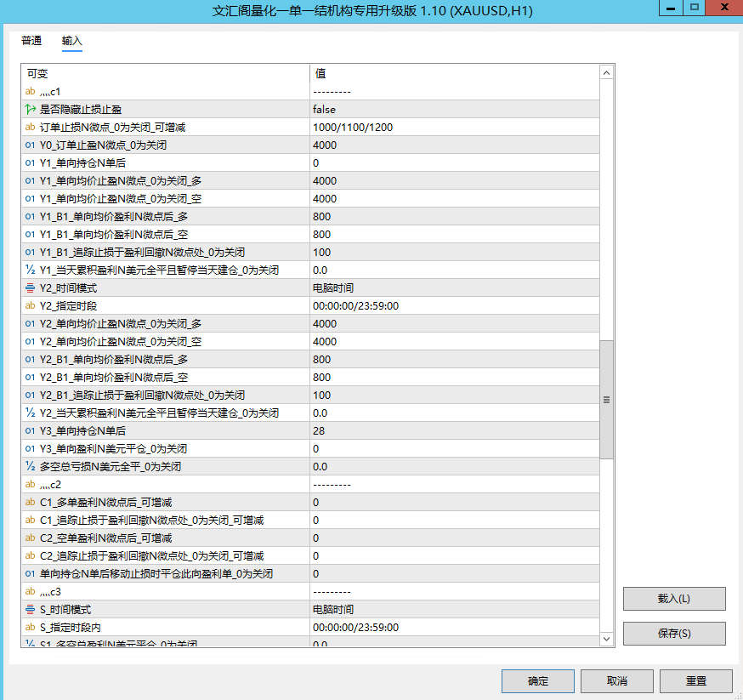Click the boolean icon beside 是否隐藏止损止盈
743x700 pixels.
[x=31, y=110]
